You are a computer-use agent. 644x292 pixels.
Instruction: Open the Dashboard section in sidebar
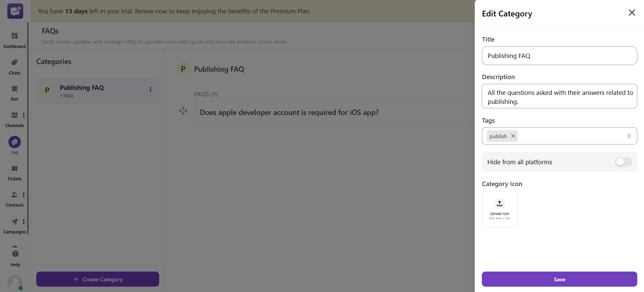(x=14, y=39)
